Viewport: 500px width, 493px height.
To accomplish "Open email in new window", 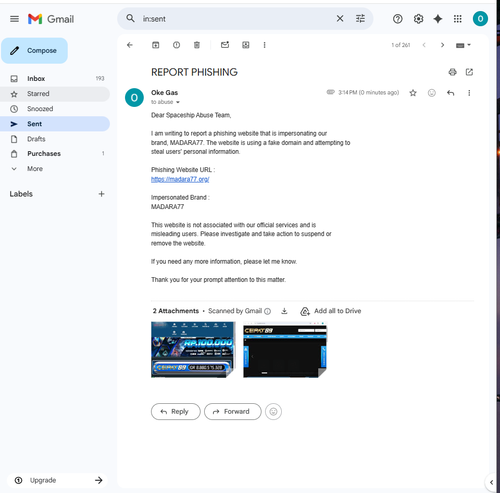I will (469, 72).
